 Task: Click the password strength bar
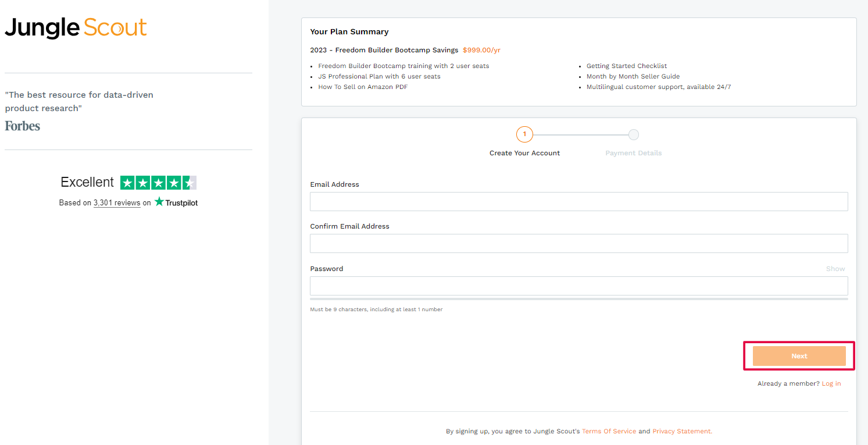(x=579, y=299)
